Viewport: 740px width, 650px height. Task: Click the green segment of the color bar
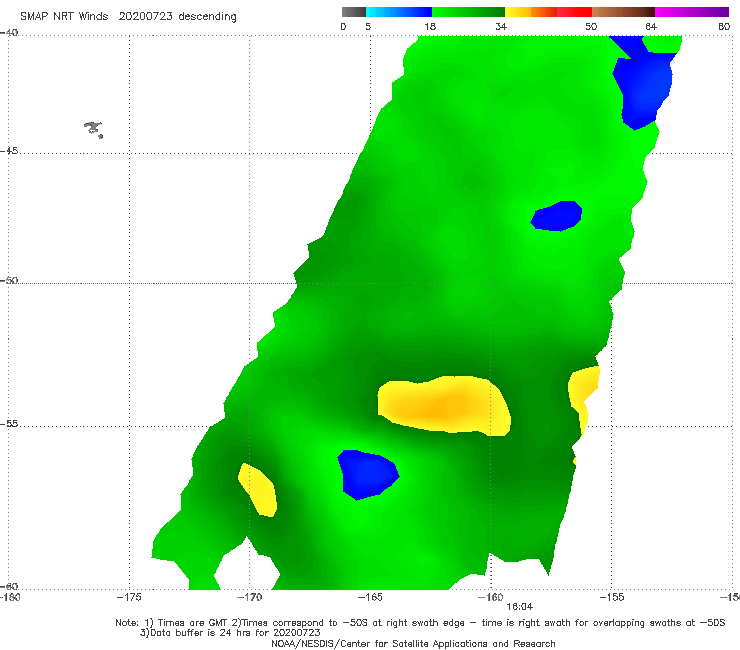(x=468, y=12)
